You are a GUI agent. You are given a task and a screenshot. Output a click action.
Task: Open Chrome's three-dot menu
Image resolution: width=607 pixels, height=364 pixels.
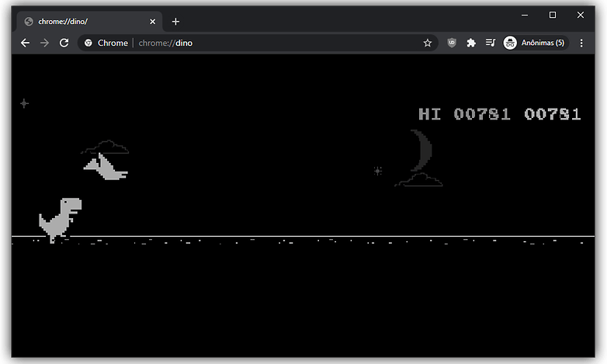click(581, 43)
